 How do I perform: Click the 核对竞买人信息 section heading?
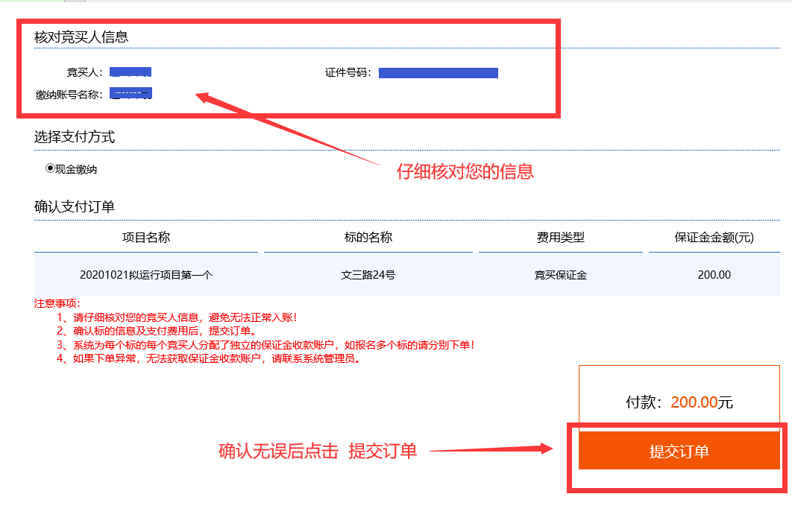click(81, 37)
